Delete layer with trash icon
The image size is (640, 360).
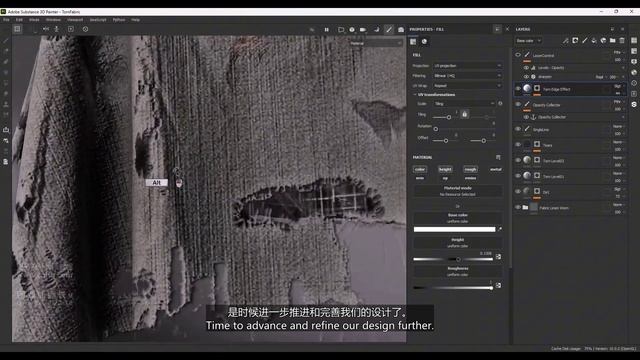click(x=622, y=40)
